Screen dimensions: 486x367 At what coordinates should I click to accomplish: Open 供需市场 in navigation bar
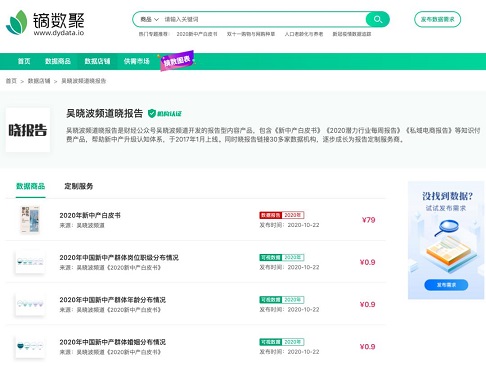(137, 61)
